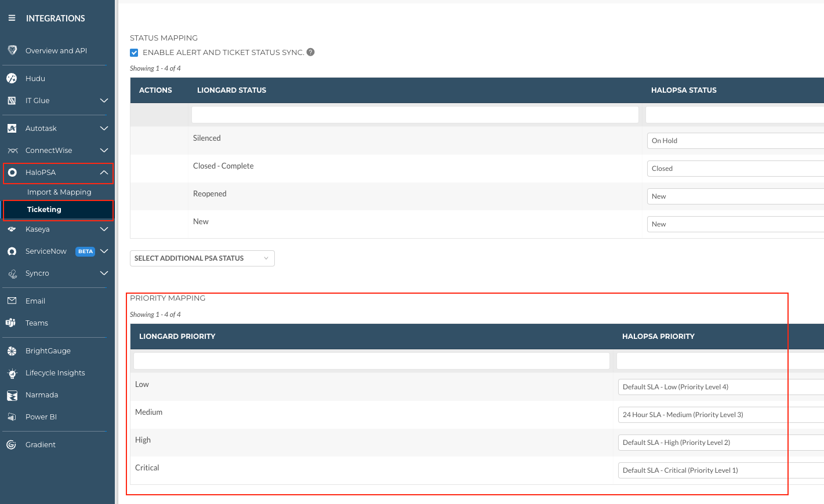
Task: Open the Email integration page
Action: (35, 301)
